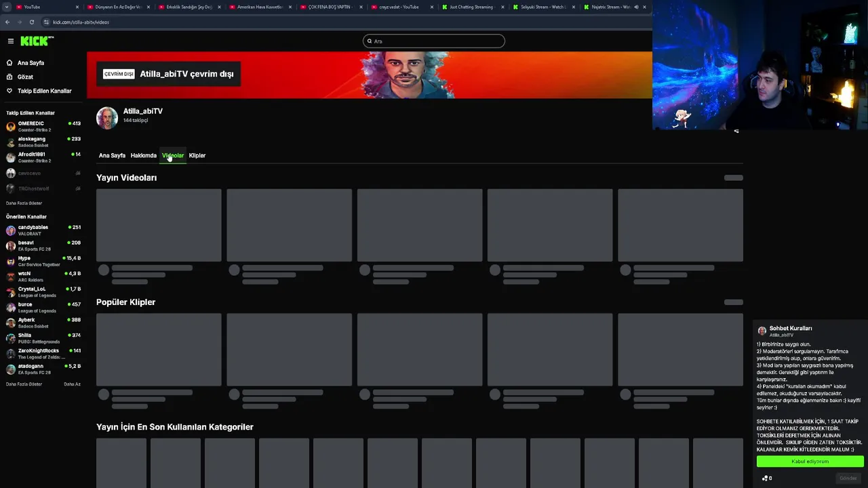The height and width of the screenshot is (488, 868).
Task: Open the hamburger sidebar menu
Action: click(11, 41)
